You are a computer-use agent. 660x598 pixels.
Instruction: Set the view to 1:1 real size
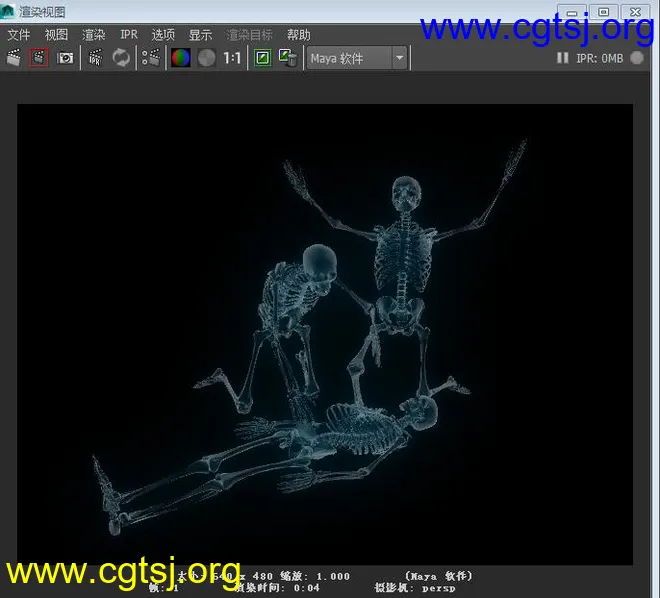click(x=232, y=58)
